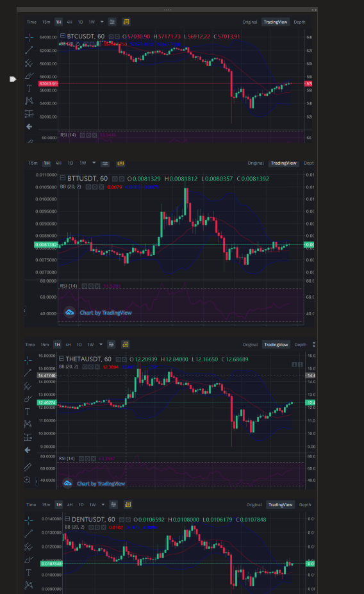The height and width of the screenshot is (594, 364).
Task: Open the Chart by TradingView link in BTTUSDT chart
Action: tap(106, 313)
